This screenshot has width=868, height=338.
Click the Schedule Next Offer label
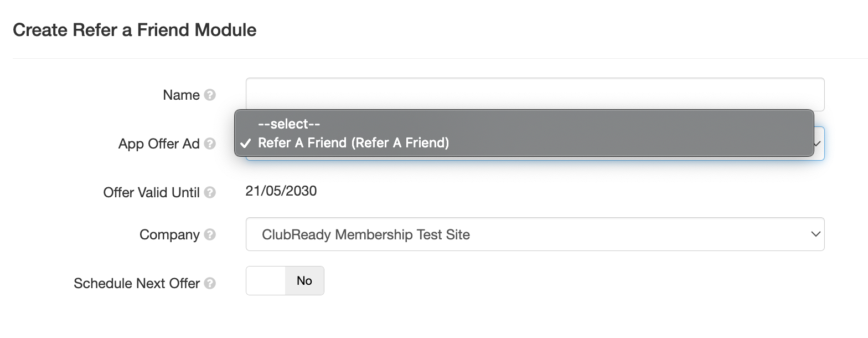click(136, 284)
